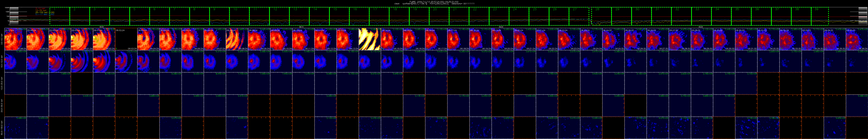Open the tenth image in the 6.0-12.0 keV row

(x=215, y=61)
